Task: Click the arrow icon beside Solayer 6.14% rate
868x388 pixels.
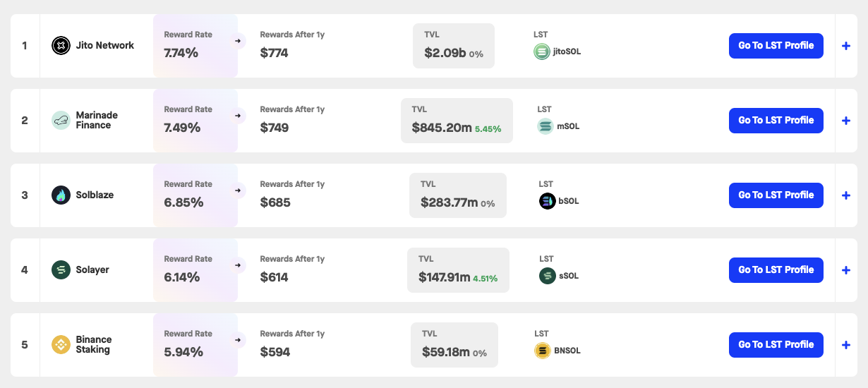Action: tap(238, 265)
